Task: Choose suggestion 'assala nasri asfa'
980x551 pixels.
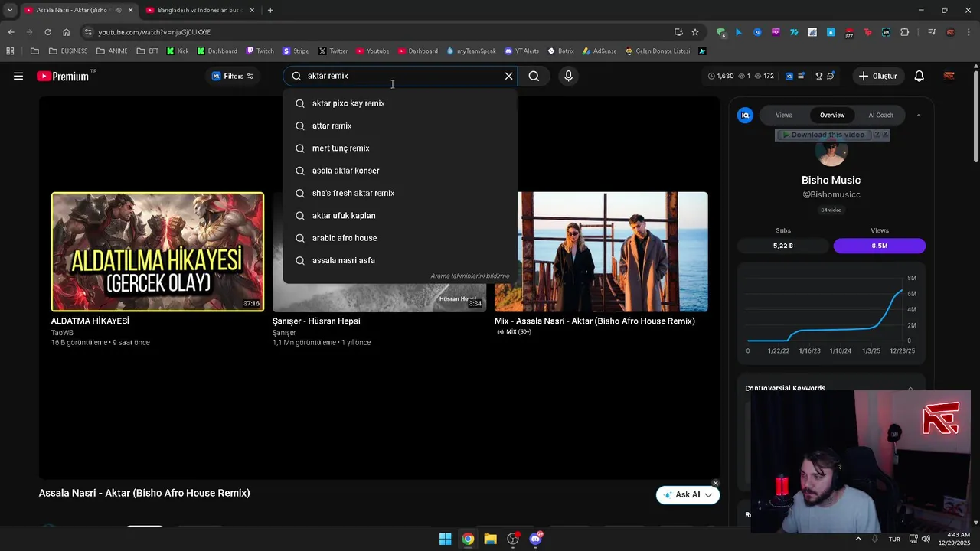Action: pos(400,260)
